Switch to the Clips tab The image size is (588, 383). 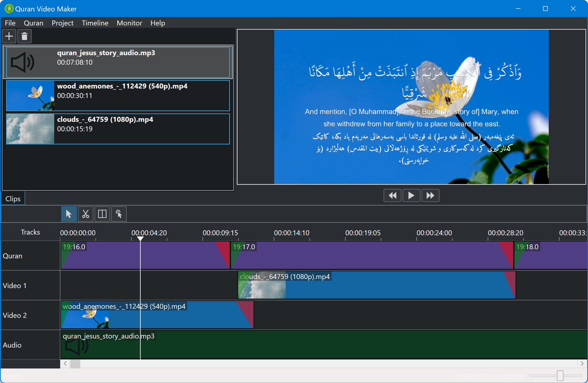13,199
